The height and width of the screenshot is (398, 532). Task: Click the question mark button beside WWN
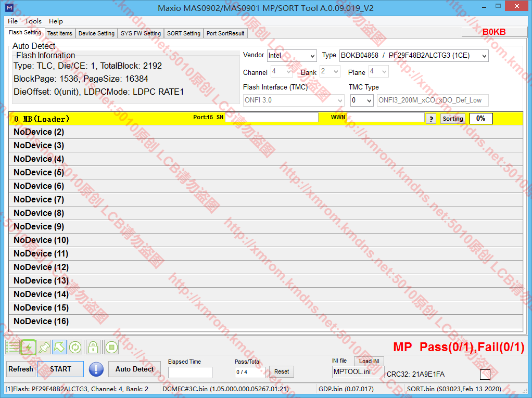coord(431,119)
